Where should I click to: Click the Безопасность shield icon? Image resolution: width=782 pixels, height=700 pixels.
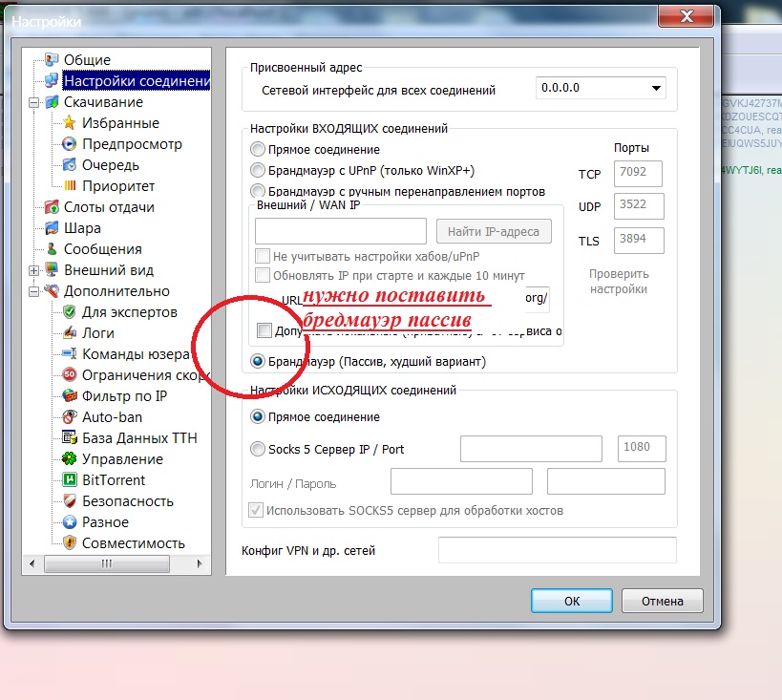click(70, 501)
